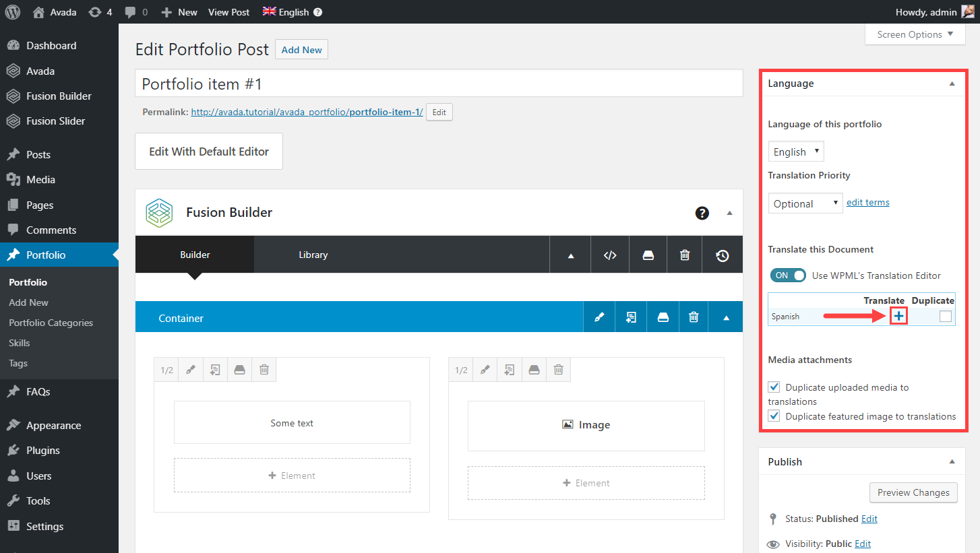The image size is (980, 553).
Task: Open Fusion Slider menu item
Action: (55, 121)
